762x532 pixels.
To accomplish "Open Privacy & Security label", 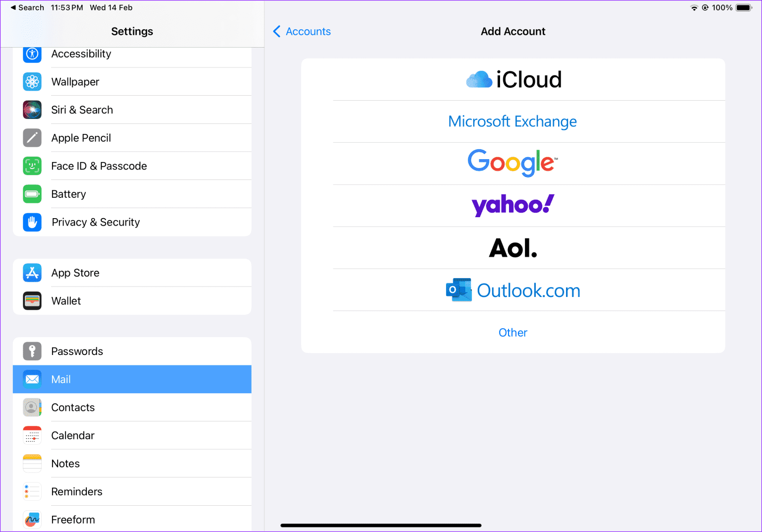I will pos(96,222).
